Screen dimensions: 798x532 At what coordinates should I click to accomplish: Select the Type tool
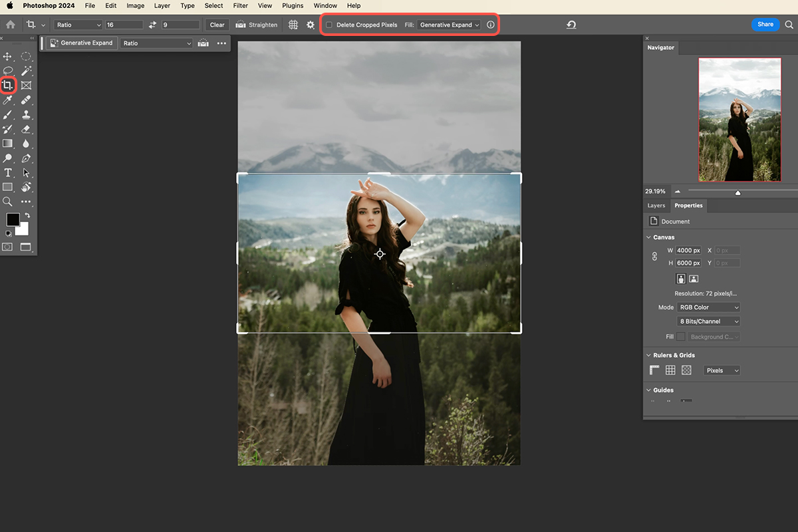(8, 173)
